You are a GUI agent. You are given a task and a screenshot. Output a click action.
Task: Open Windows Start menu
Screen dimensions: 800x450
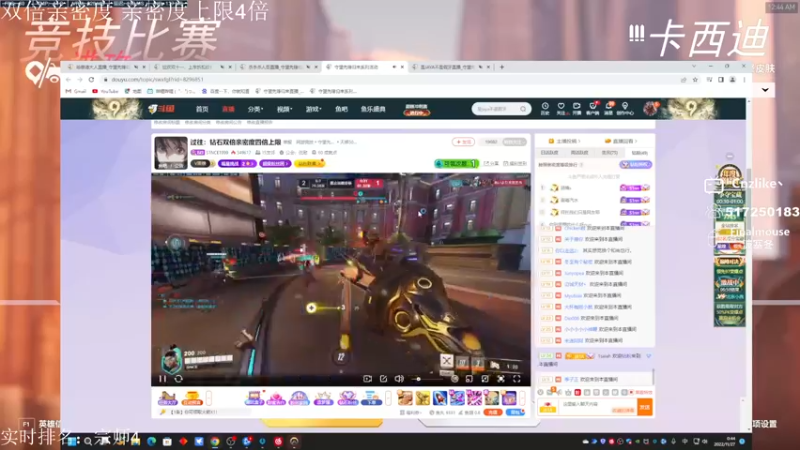click(x=71, y=441)
